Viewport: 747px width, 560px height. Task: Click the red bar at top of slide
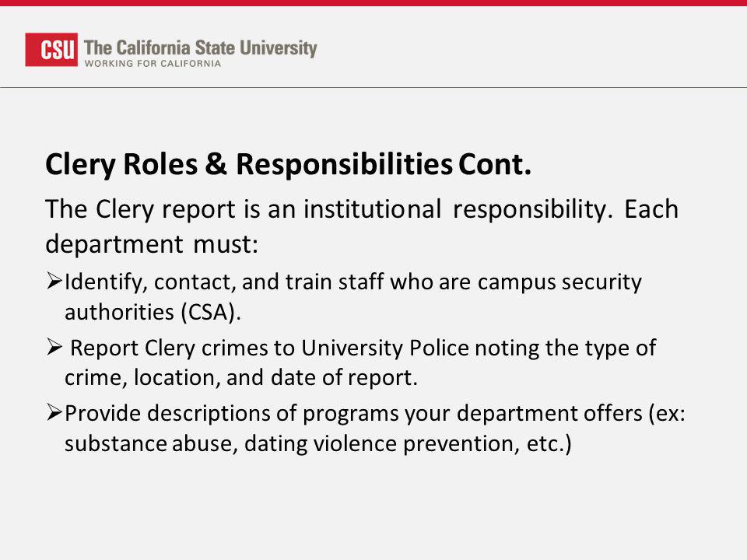click(373, 3)
